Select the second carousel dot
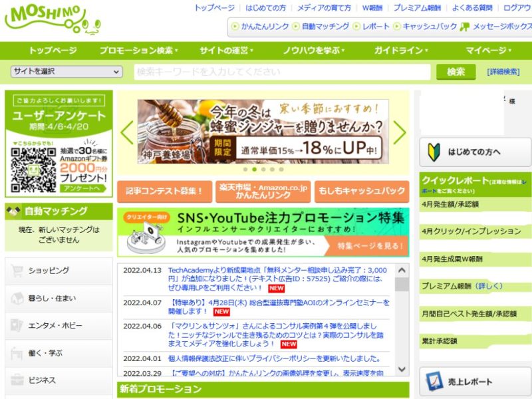Viewport: 532px width, 399px height. (254, 170)
